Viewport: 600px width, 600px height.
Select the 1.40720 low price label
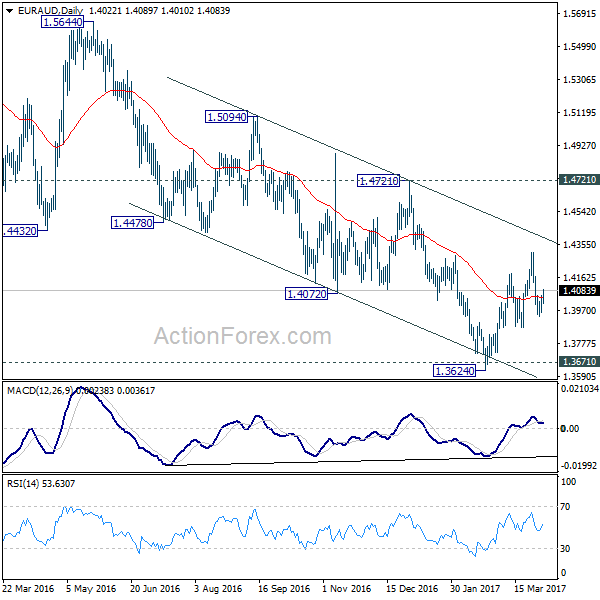coord(307,294)
